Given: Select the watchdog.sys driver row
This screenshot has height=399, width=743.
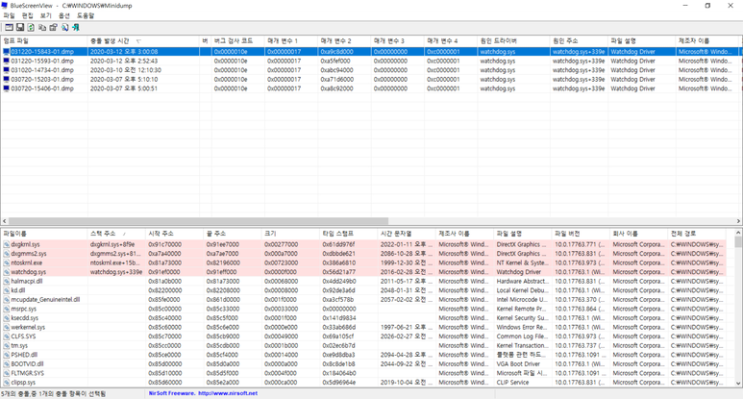Looking at the screenshot, I should pyautogui.click(x=363, y=272).
